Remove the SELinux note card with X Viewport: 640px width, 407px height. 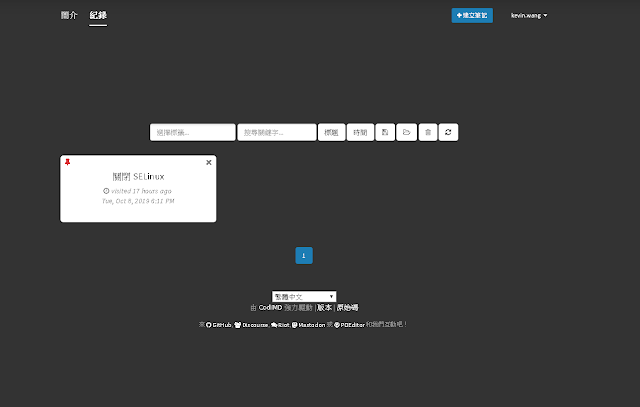tap(209, 162)
